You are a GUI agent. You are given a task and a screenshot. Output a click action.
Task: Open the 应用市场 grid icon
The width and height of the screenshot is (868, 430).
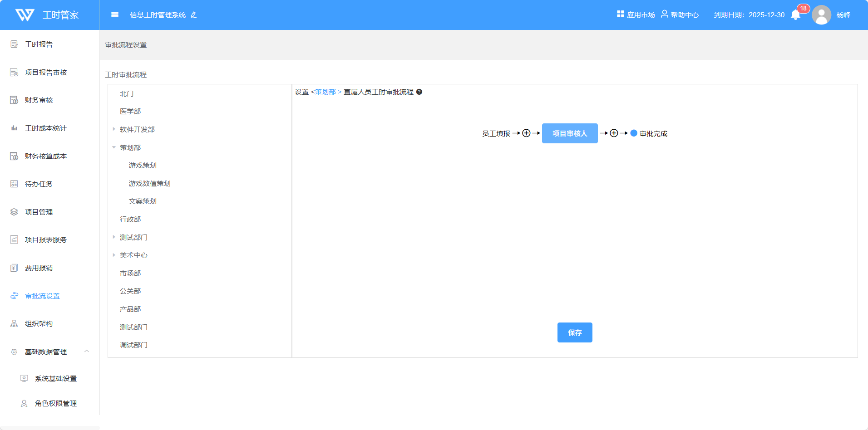pos(620,14)
